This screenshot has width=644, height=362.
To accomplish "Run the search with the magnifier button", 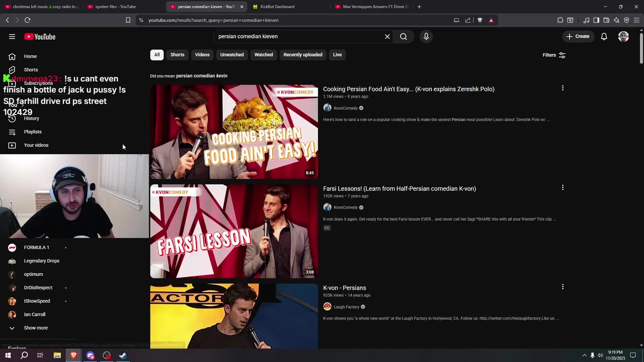I will (x=404, y=37).
